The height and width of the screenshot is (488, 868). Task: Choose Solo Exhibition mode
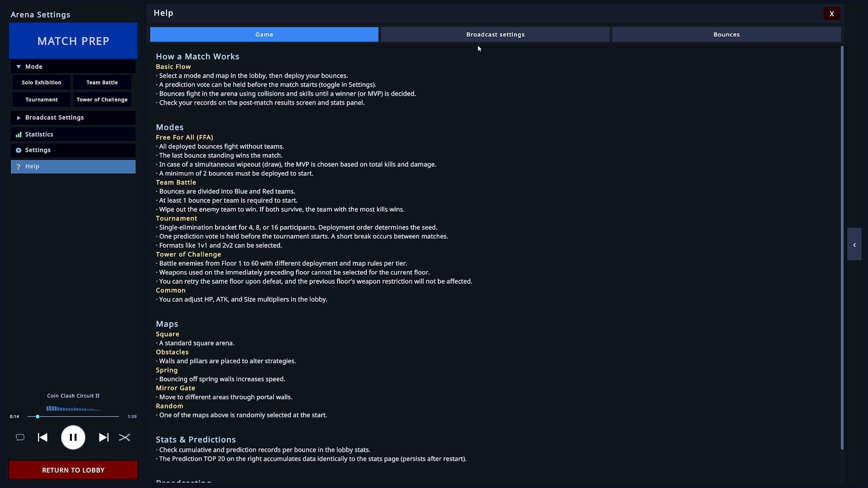click(x=41, y=83)
